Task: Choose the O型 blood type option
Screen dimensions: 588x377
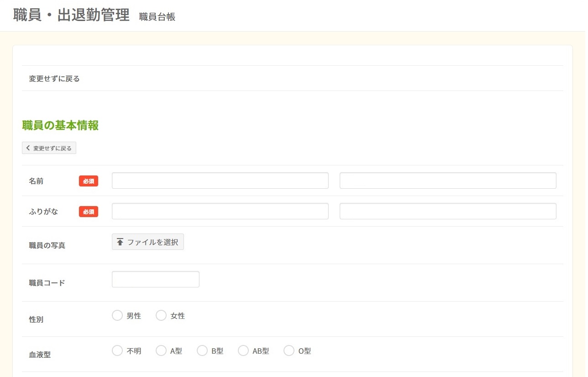Action: click(289, 351)
